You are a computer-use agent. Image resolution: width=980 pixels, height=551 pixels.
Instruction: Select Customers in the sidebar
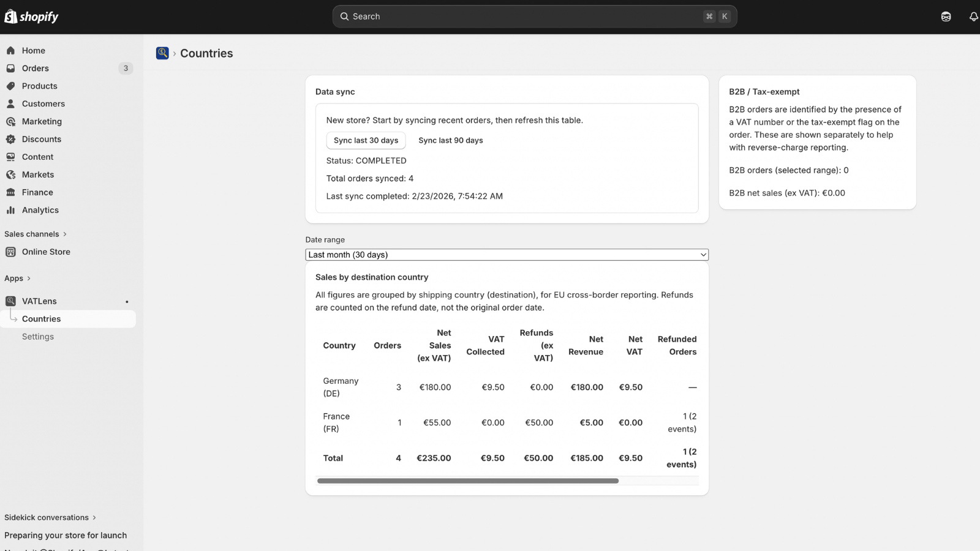pyautogui.click(x=43, y=104)
